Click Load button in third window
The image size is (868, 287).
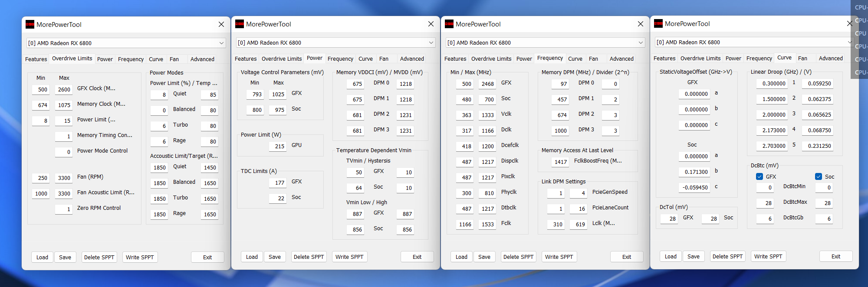click(x=461, y=257)
